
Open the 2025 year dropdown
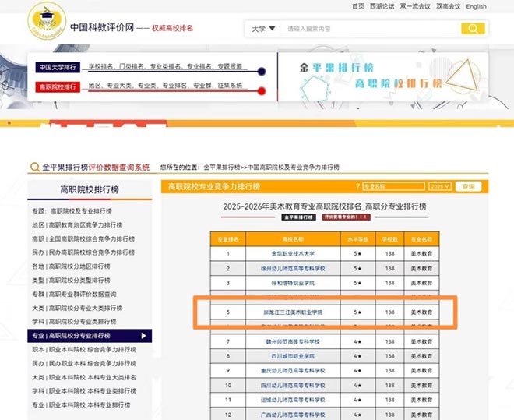click(441, 187)
